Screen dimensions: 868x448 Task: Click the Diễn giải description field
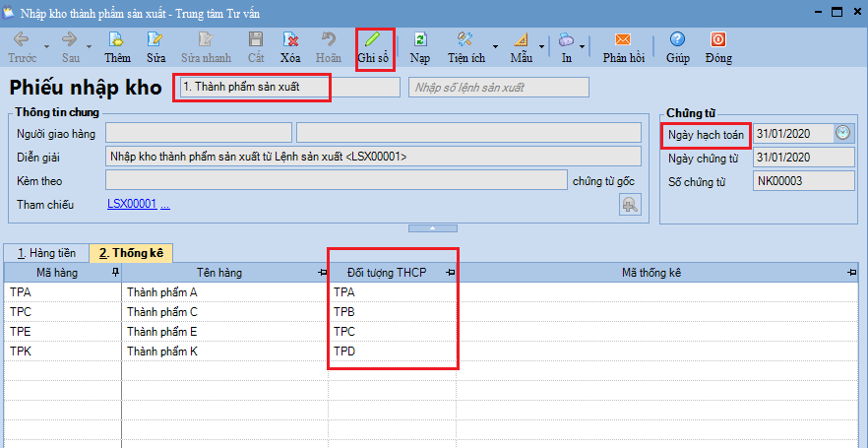click(x=373, y=157)
